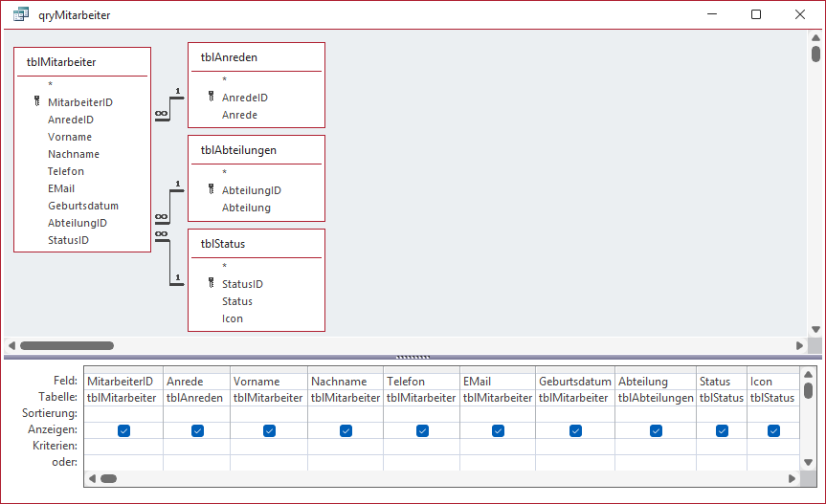Image resolution: width=826 pixels, height=504 pixels.
Task: Disable the Anzeigen checkbox for Icon column
Action: 773,431
